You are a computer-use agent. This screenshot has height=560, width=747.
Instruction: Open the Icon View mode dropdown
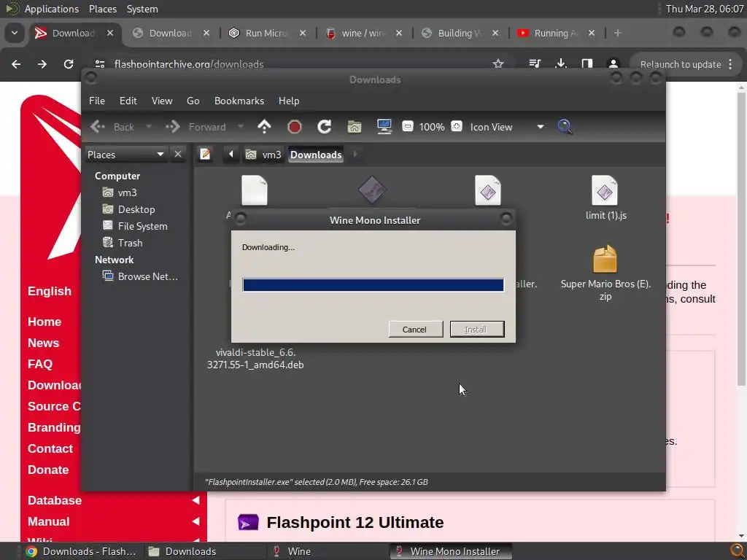507,127
